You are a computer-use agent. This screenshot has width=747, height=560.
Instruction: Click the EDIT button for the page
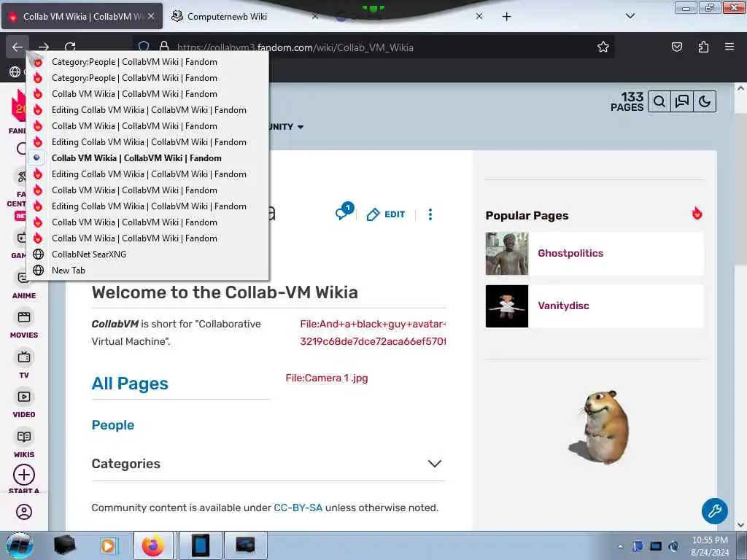[386, 215]
